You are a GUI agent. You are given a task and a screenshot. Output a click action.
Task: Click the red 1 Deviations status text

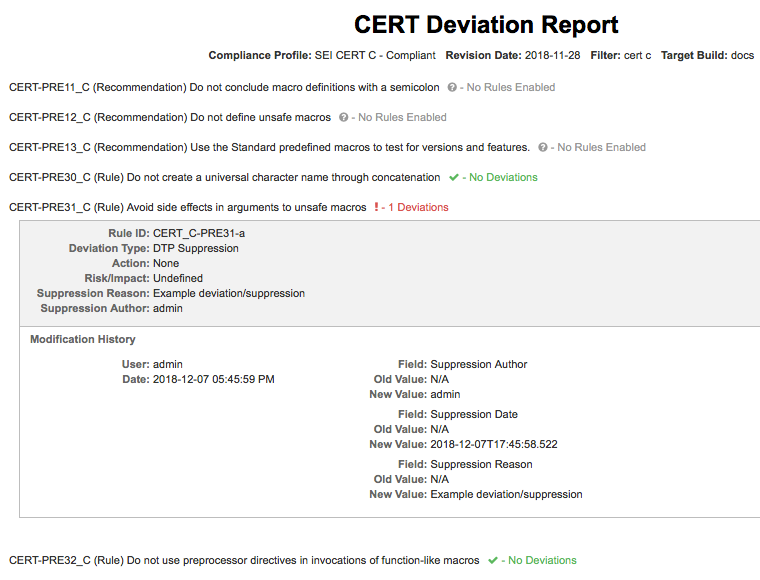tap(418, 207)
